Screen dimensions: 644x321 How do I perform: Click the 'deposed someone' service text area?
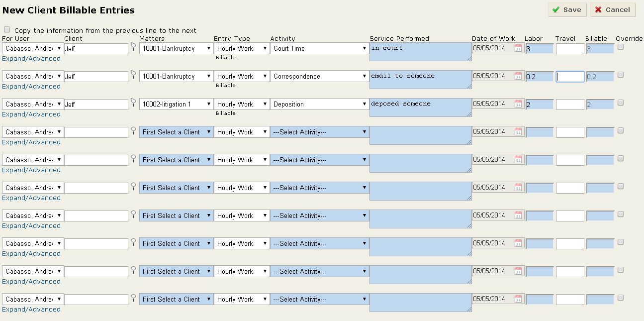click(x=421, y=107)
